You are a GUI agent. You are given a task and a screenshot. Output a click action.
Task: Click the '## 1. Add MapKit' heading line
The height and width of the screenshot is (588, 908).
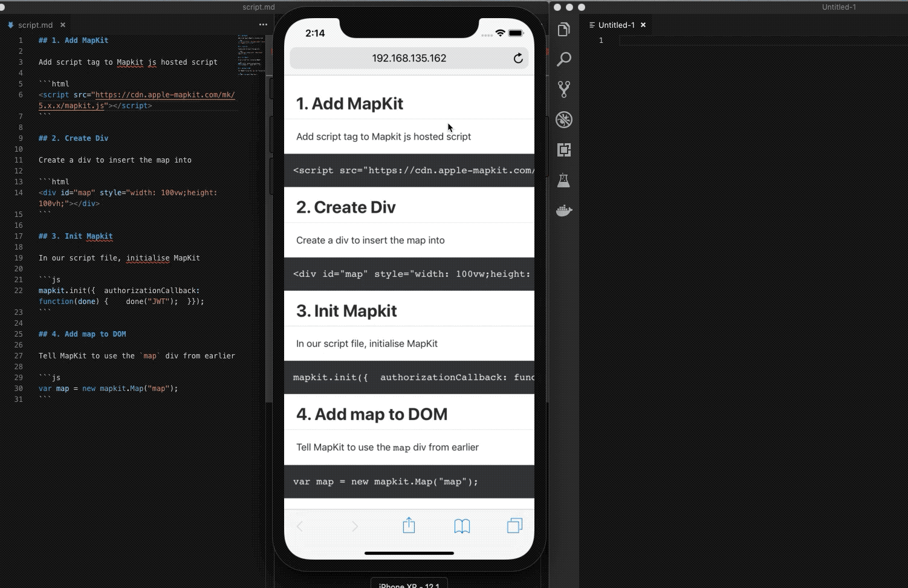point(73,40)
